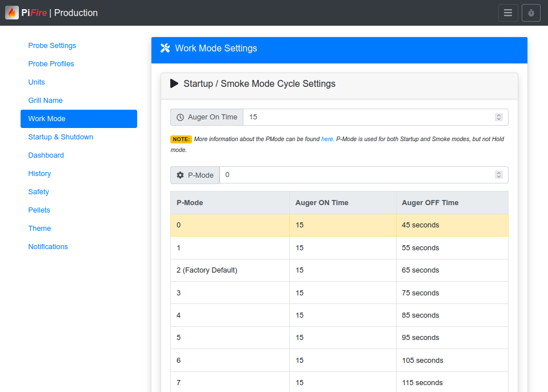Open the Notifications settings link
Image resolution: width=548 pixels, height=392 pixels.
48,247
